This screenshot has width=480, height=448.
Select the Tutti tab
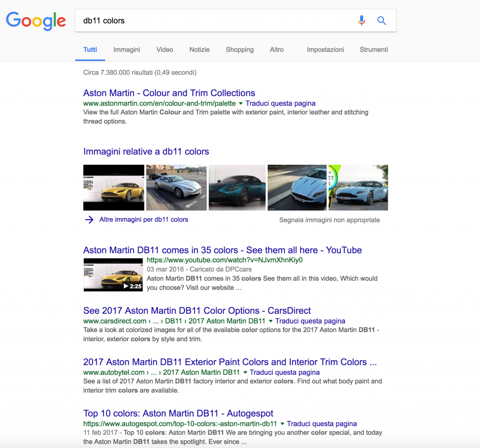(x=90, y=50)
